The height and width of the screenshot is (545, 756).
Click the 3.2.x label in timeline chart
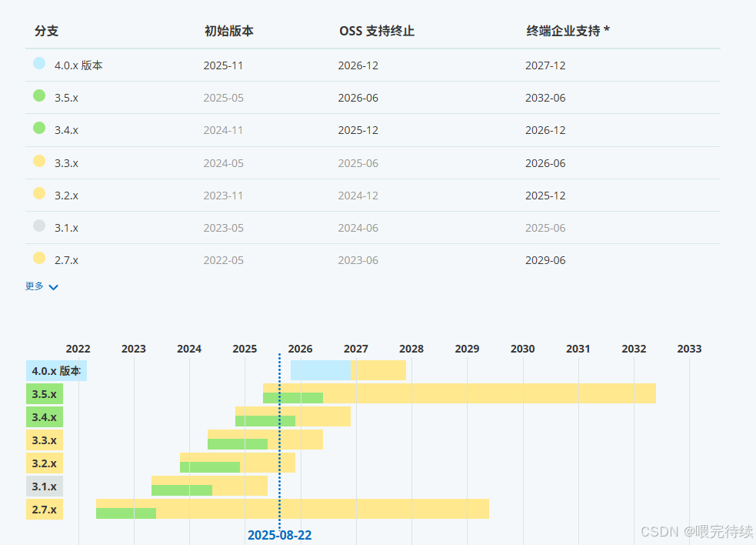[x=45, y=463]
